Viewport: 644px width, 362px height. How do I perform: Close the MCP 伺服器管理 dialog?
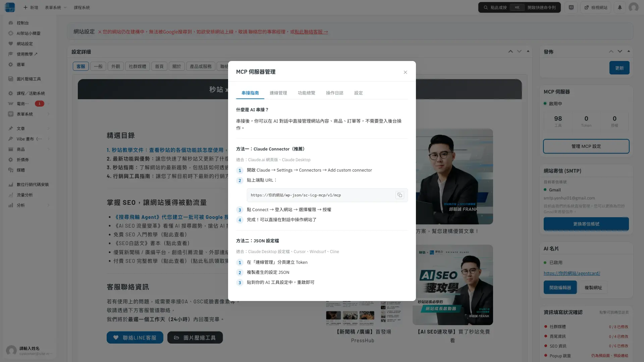tap(405, 72)
